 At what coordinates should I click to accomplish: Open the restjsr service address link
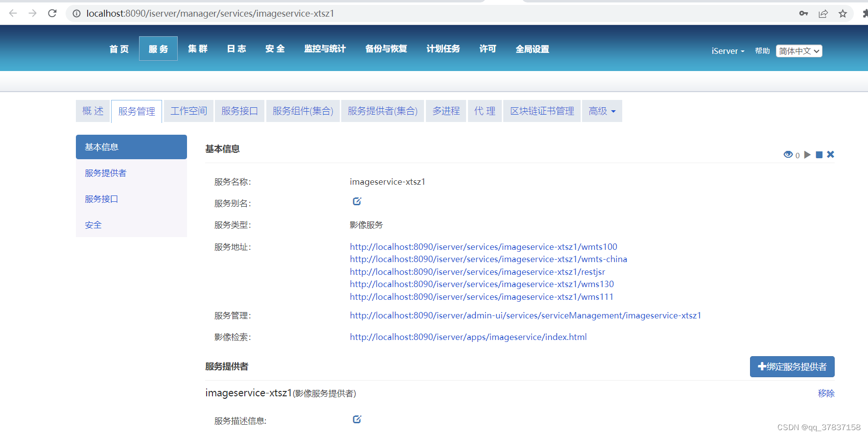[477, 272]
